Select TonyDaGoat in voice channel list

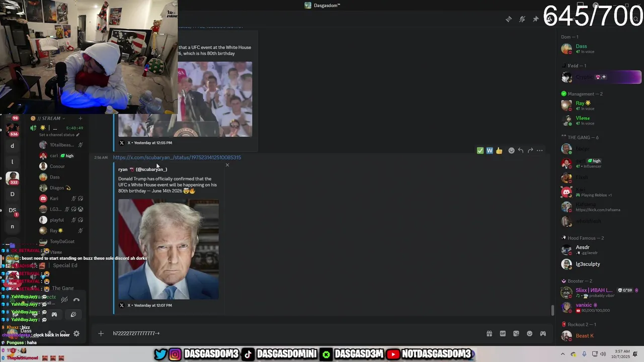coord(62,241)
